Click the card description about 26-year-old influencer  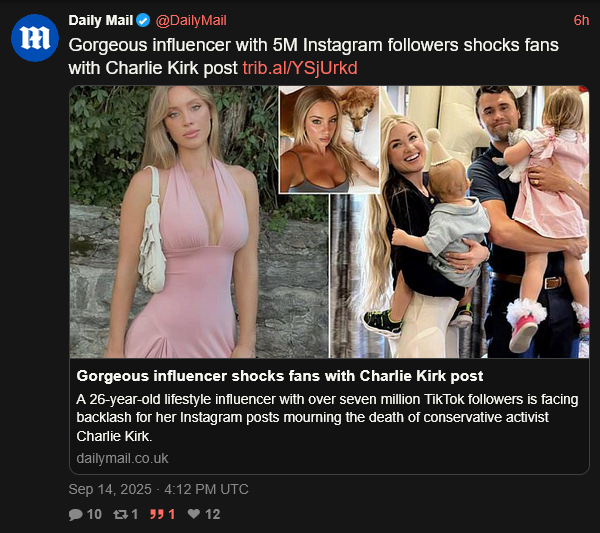tap(327, 417)
